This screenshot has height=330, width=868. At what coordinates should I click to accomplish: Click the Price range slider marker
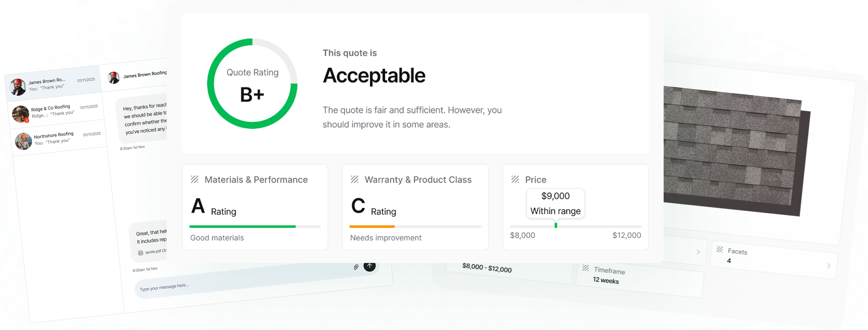(x=556, y=225)
